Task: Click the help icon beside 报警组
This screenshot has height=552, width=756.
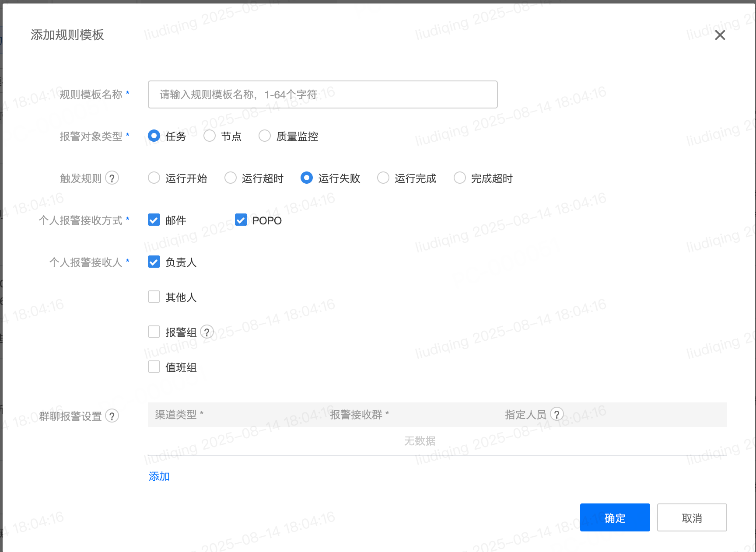Action: coord(207,332)
